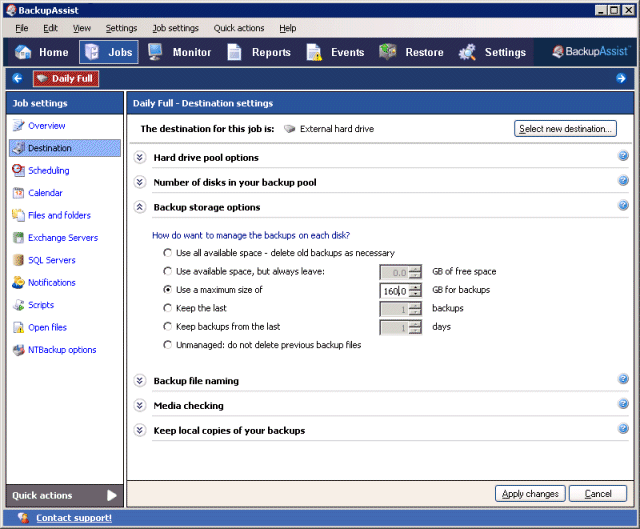640x529 pixels.
Task: Select Keep the last backups option
Action: coord(167,308)
